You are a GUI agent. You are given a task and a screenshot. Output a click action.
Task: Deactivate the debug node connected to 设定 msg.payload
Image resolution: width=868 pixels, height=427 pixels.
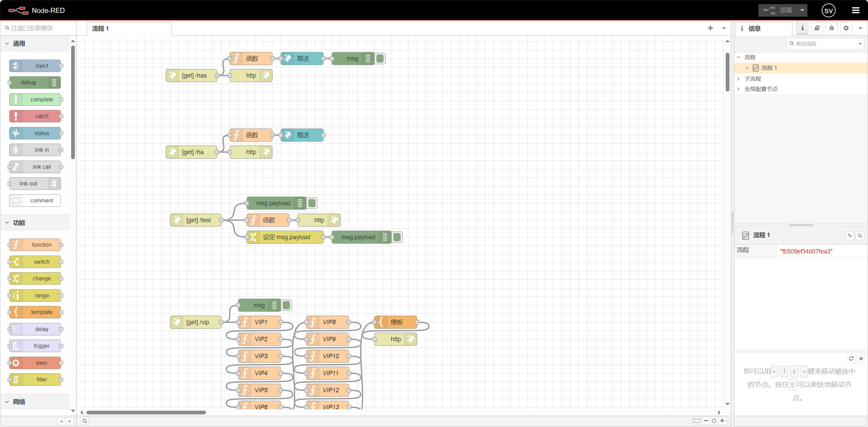click(x=397, y=237)
